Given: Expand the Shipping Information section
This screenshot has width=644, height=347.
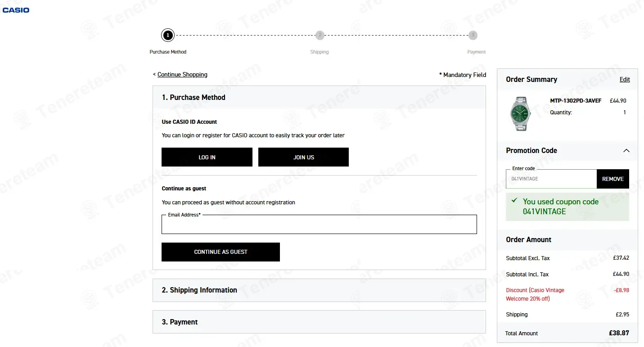Looking at the screenshot, I should tap(319, 290).
